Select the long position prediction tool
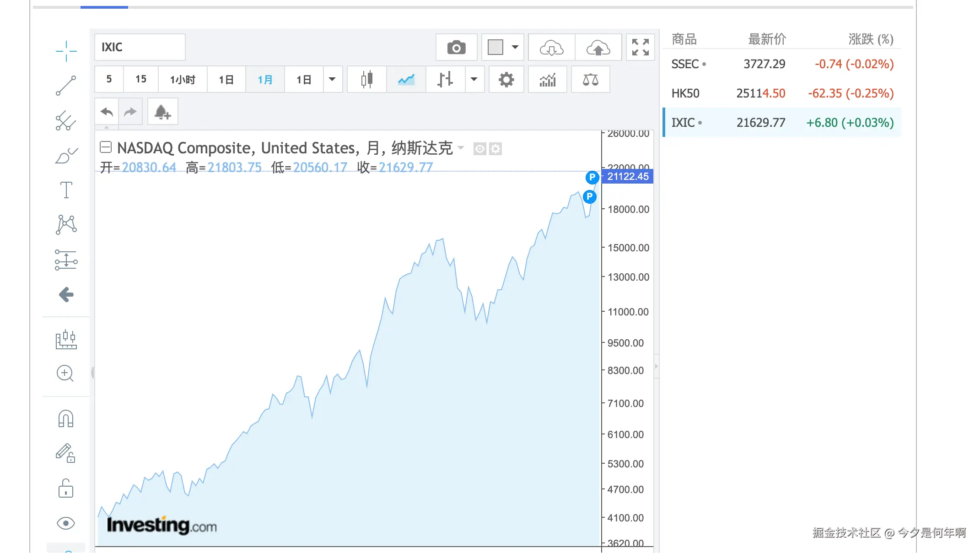Image resolution: width=980 pixels, height=553 pixels. 66,260
